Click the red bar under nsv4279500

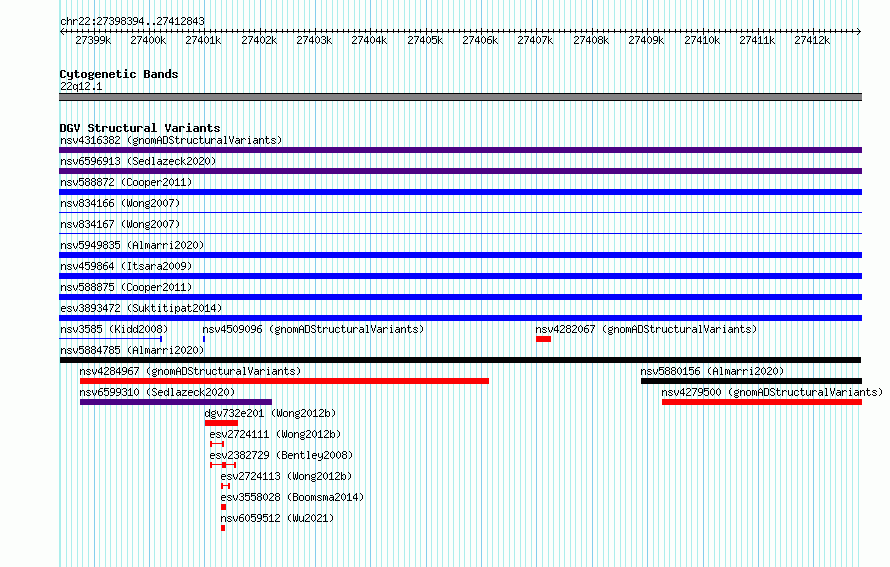point(762,402)
